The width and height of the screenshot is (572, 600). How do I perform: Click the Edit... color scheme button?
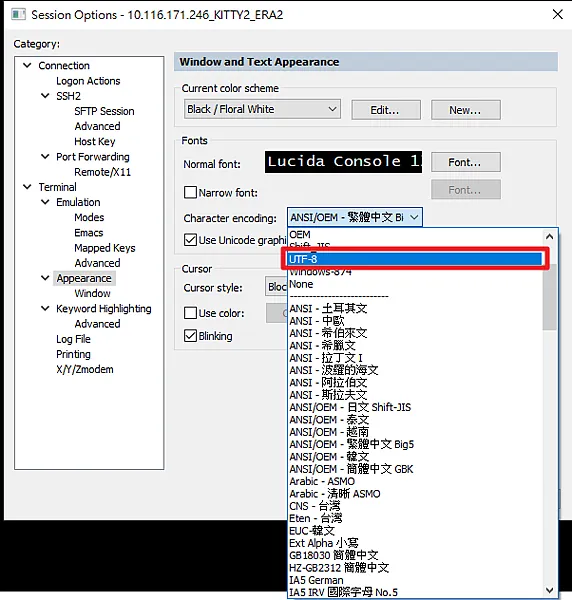(x=386, y=110)
